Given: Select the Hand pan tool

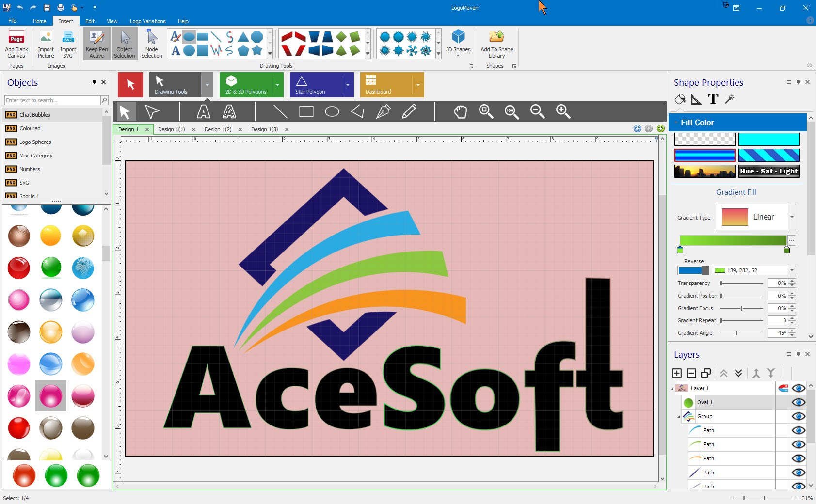Looking at the screenshot, I should (x=460, y=112).
